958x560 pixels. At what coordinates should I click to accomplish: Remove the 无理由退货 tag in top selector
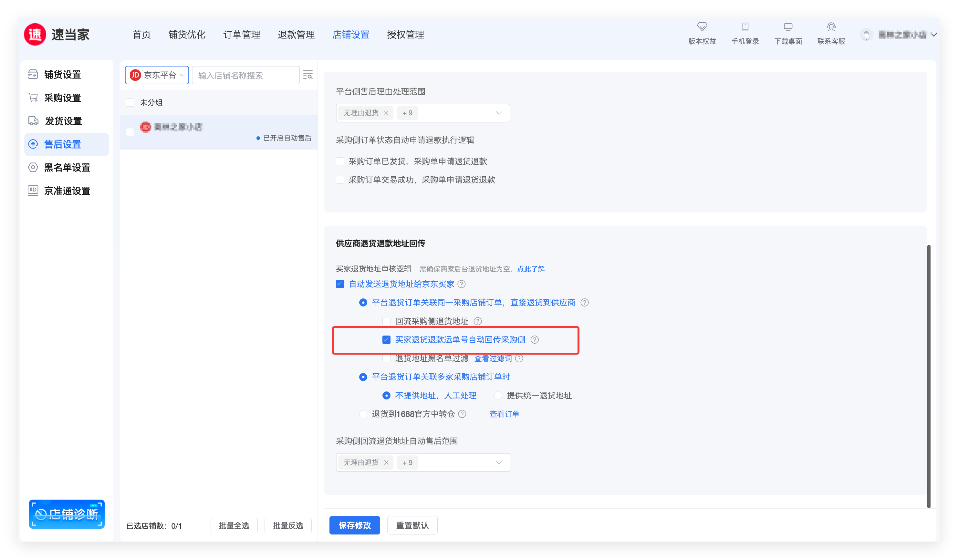pos(386,113)
